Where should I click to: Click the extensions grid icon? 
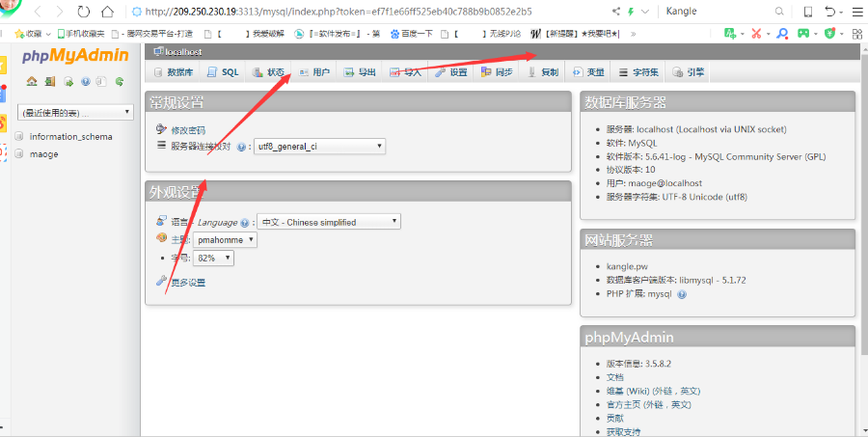click(855, 34)
